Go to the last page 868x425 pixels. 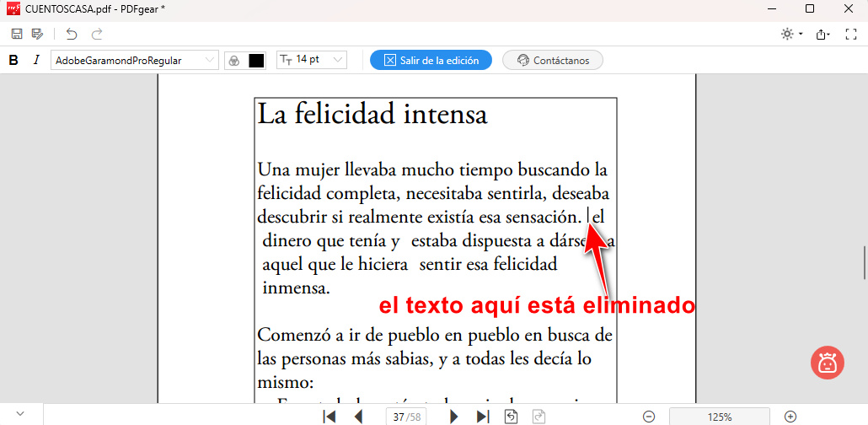point(483,416)
